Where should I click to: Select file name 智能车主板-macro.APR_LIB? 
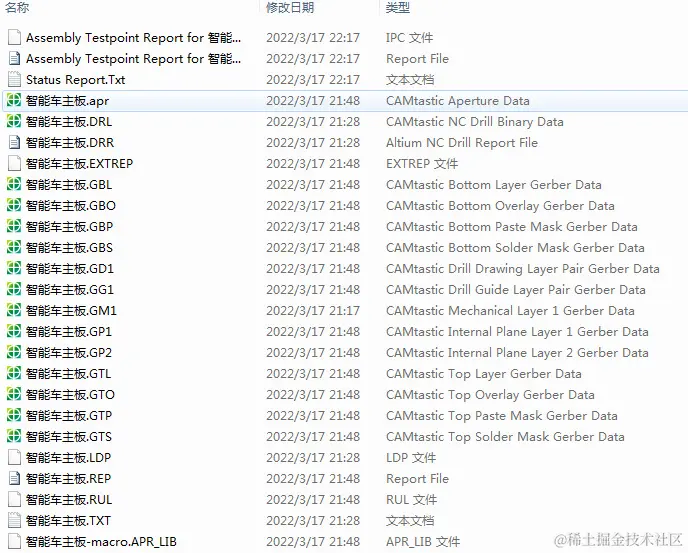click(101, 542)
